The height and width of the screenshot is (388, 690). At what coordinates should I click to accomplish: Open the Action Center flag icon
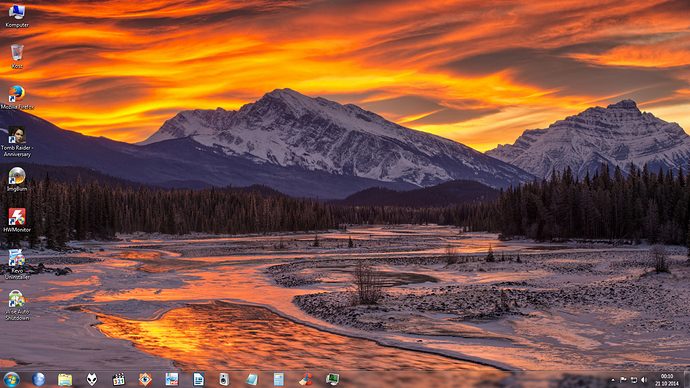[623, 380]
